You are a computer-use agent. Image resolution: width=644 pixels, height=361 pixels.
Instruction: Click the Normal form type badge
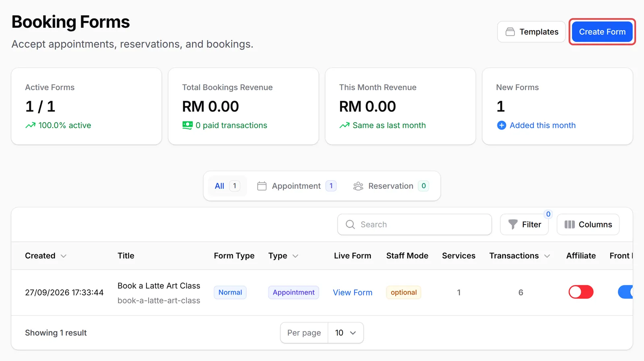click(230, 293)
